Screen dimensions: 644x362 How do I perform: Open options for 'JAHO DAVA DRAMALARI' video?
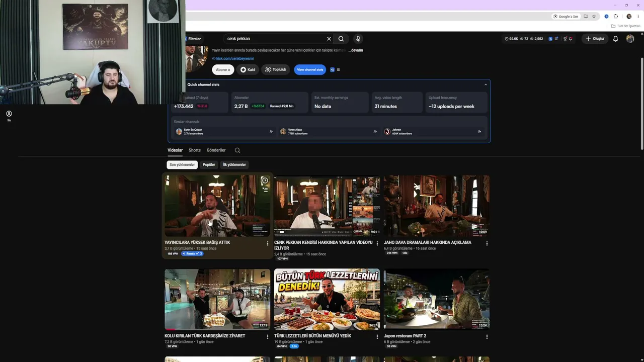click(487, 243)
